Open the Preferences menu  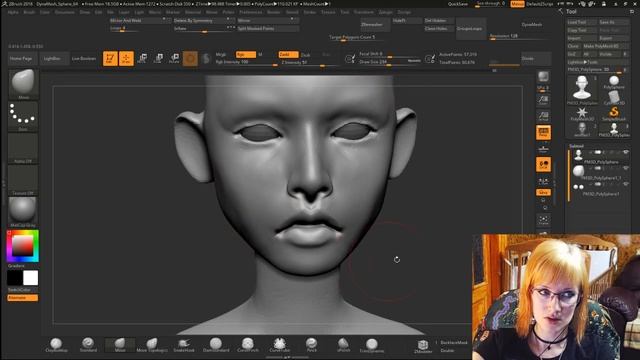251,12
